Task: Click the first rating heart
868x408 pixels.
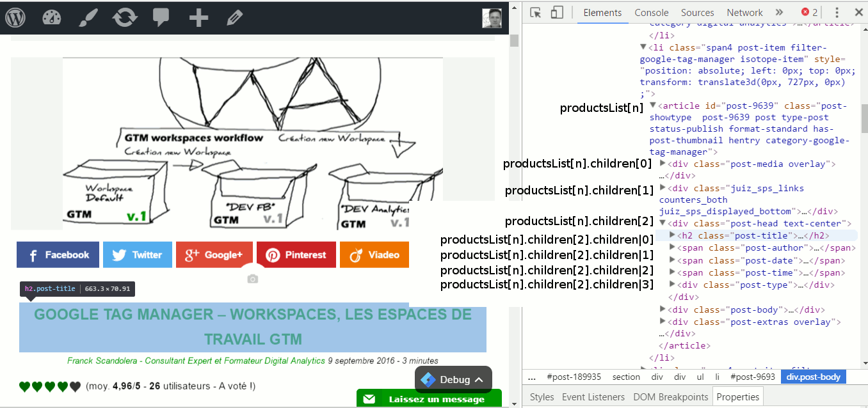Action: 25,386
